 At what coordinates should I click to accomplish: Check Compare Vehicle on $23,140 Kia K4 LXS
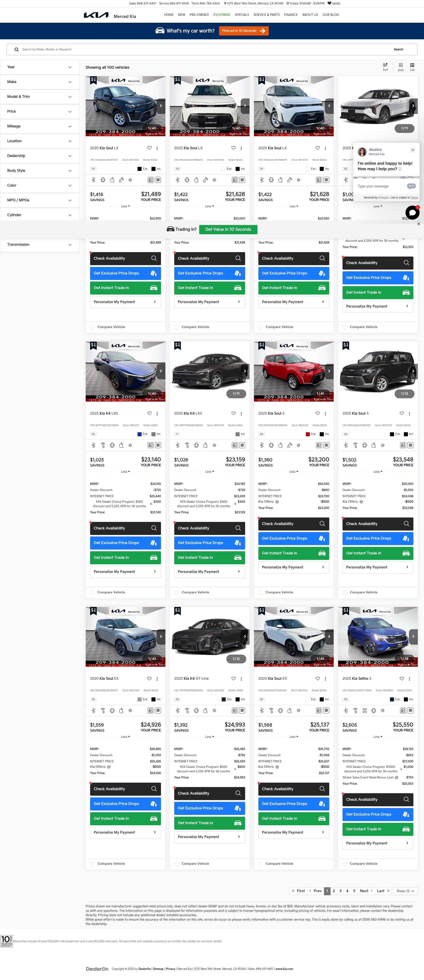pos(93,592)
